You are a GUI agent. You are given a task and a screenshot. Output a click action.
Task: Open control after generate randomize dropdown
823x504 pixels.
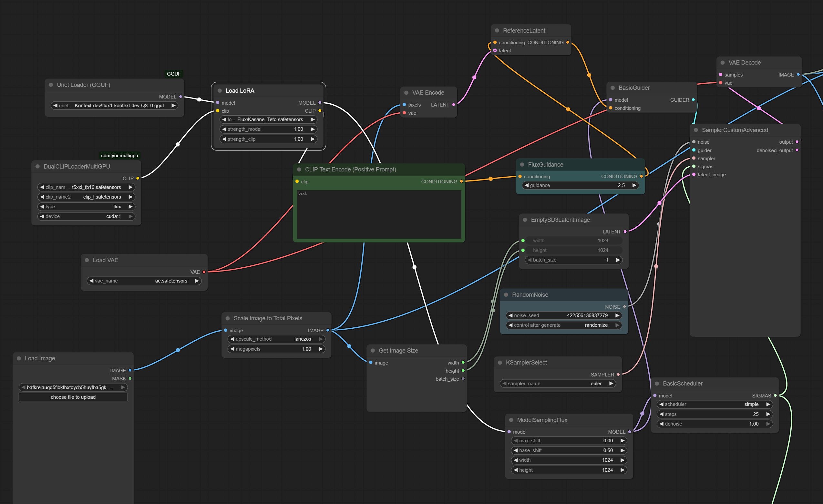tap(564, 325)
